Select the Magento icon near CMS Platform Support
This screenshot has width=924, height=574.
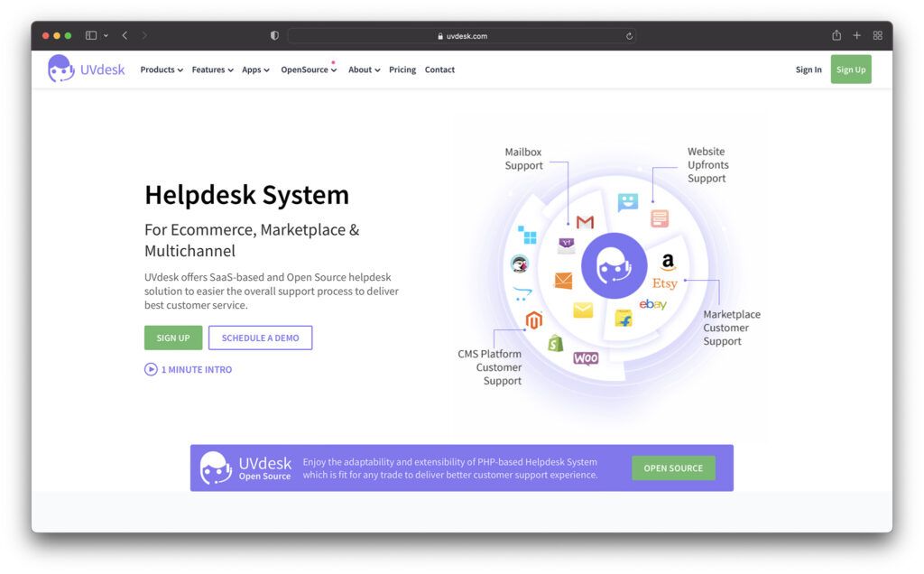[x=533, y=320]
